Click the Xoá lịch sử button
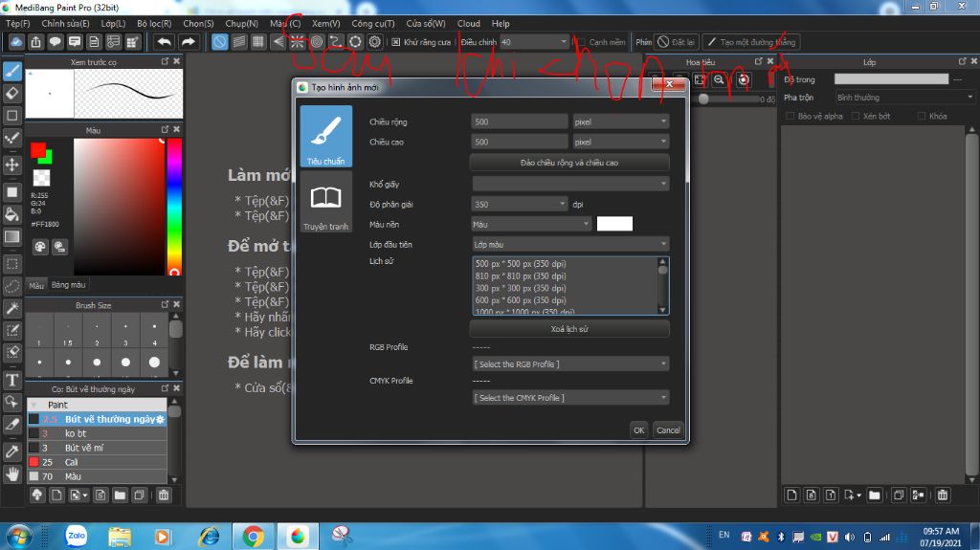Screen dimensions: 980x550 pyautogui.click(x=569, y=329)
